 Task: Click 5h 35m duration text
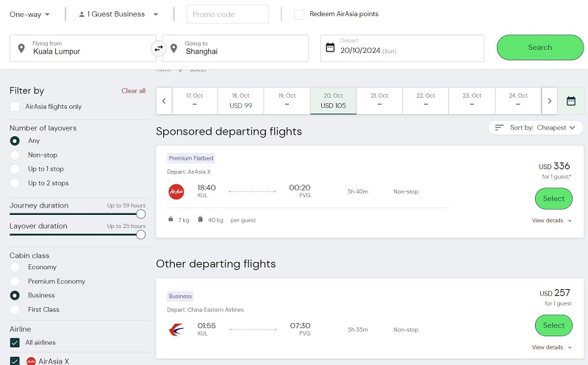tap(358, 330)
